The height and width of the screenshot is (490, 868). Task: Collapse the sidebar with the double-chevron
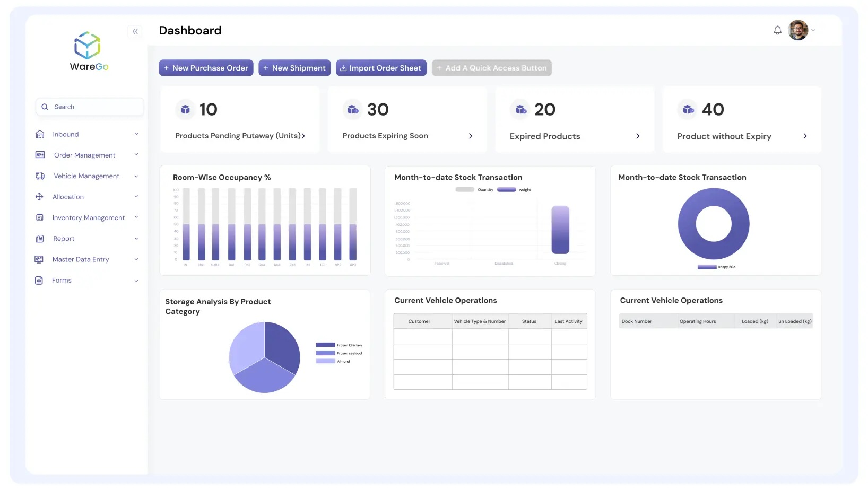pos(135,32)
